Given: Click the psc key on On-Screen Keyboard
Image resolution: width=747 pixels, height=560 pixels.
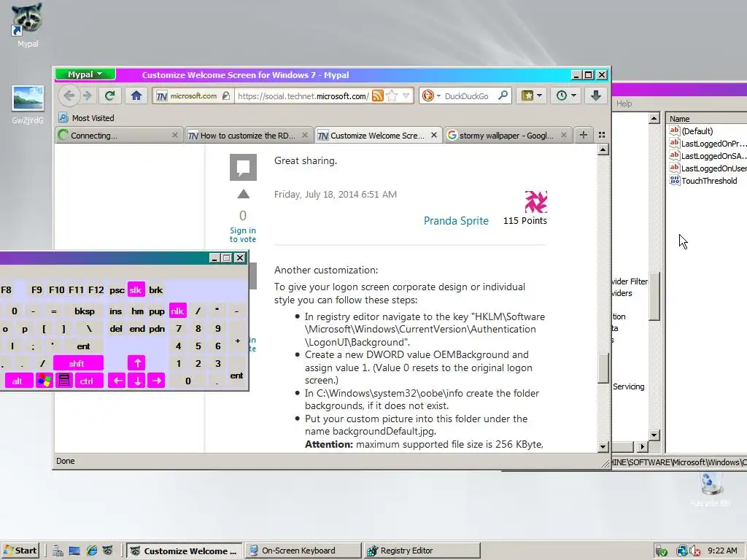Looking at the screenshot, I should pyautogui.click(x=117, y=290).
